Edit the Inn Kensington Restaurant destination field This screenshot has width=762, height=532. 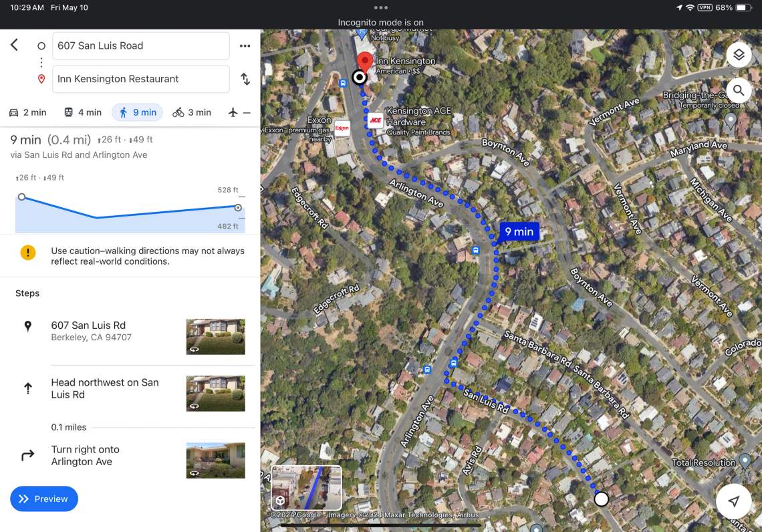[141, 79]
